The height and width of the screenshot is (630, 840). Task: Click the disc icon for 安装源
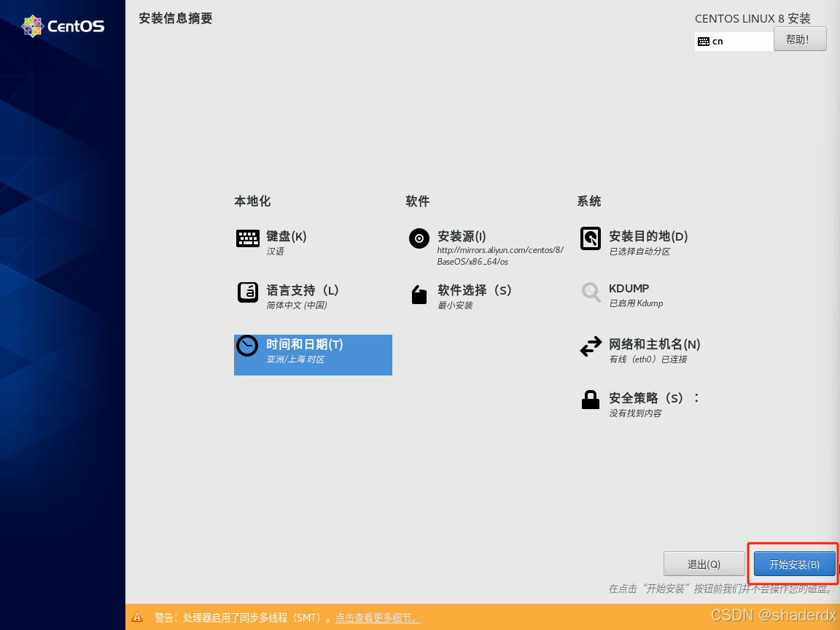[419, 238]
